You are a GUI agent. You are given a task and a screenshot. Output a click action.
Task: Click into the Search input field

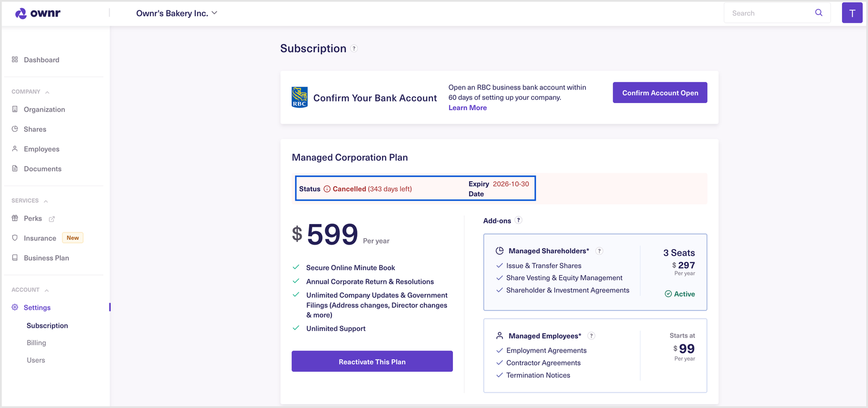[769, 13]
